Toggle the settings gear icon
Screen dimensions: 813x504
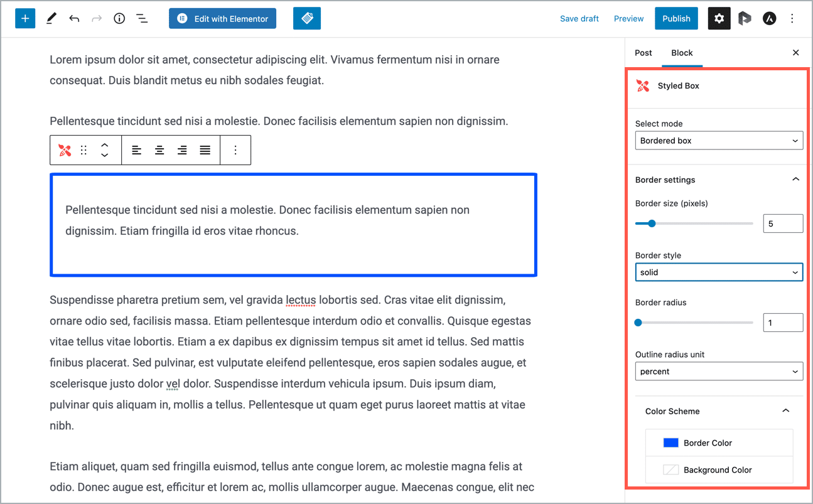click(x=719, y=19)
